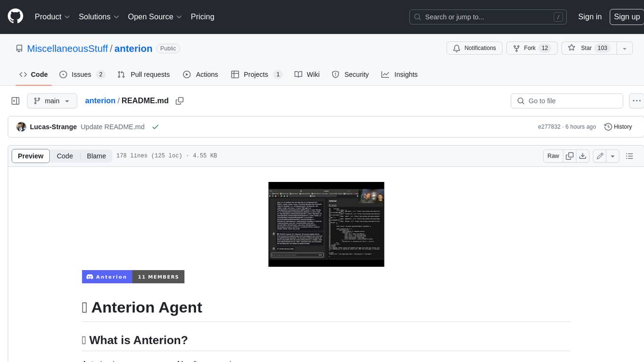Open the Insights tab
The image size is (644, 362).
pyautogui.click(x=400, y=74)
